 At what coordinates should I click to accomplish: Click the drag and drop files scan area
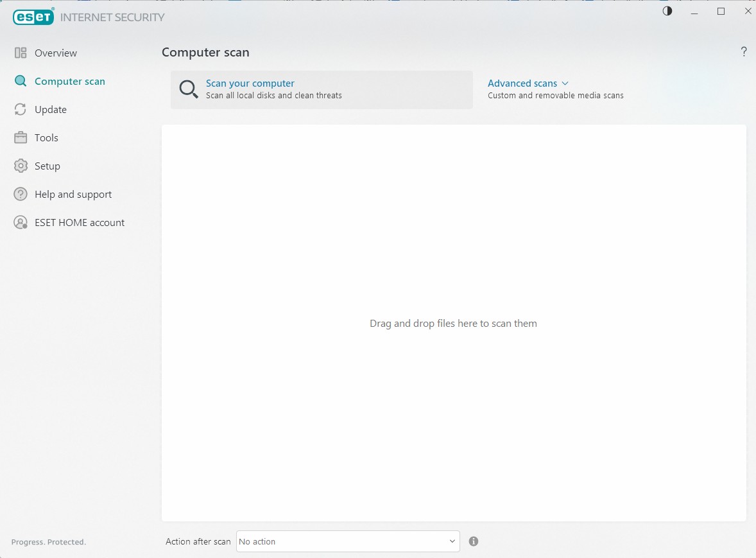[454, 323]
